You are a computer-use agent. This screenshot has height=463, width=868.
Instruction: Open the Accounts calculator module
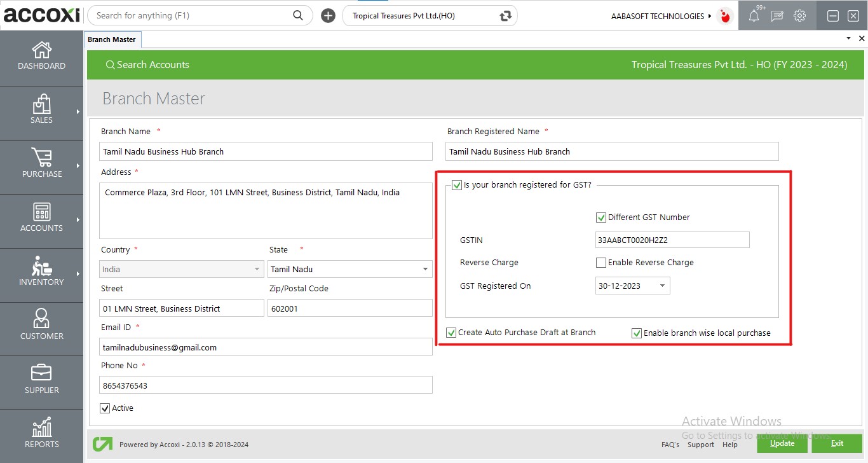coord(41,212)
